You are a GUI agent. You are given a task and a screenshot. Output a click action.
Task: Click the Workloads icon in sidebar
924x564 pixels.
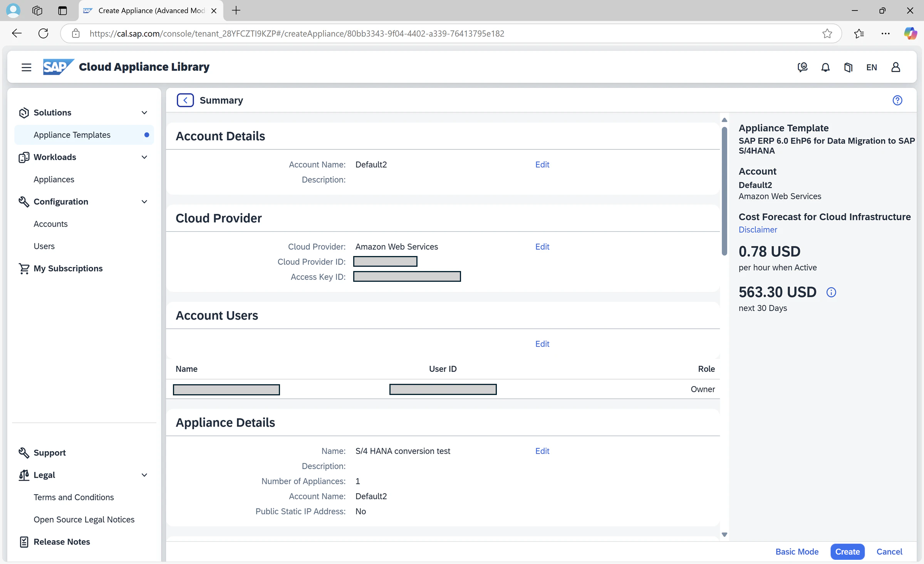pos(24,157)
